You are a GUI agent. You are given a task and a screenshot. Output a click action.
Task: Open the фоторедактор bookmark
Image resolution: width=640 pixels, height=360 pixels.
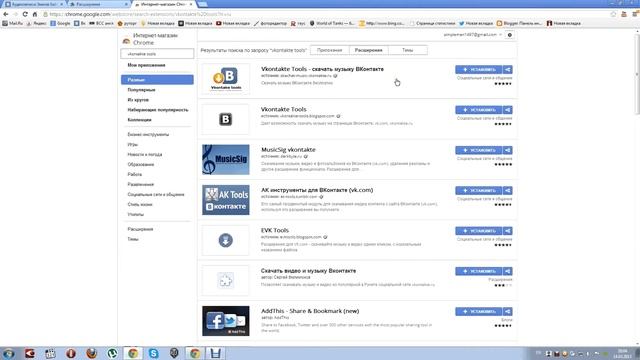click(270, 23)
